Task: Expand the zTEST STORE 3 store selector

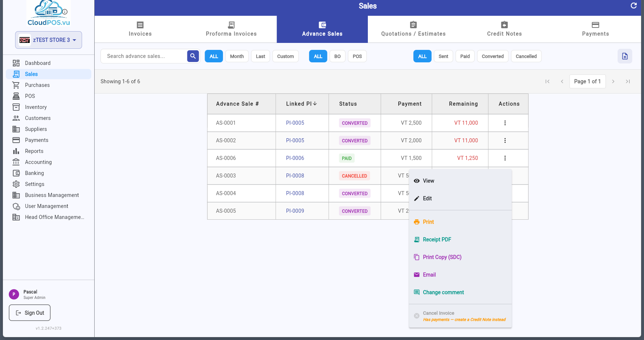Action: tap(48, 40)
